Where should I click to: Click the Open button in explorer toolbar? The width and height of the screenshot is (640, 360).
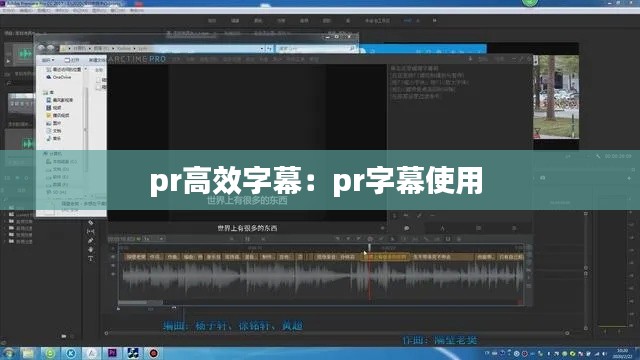click(72, 60)
